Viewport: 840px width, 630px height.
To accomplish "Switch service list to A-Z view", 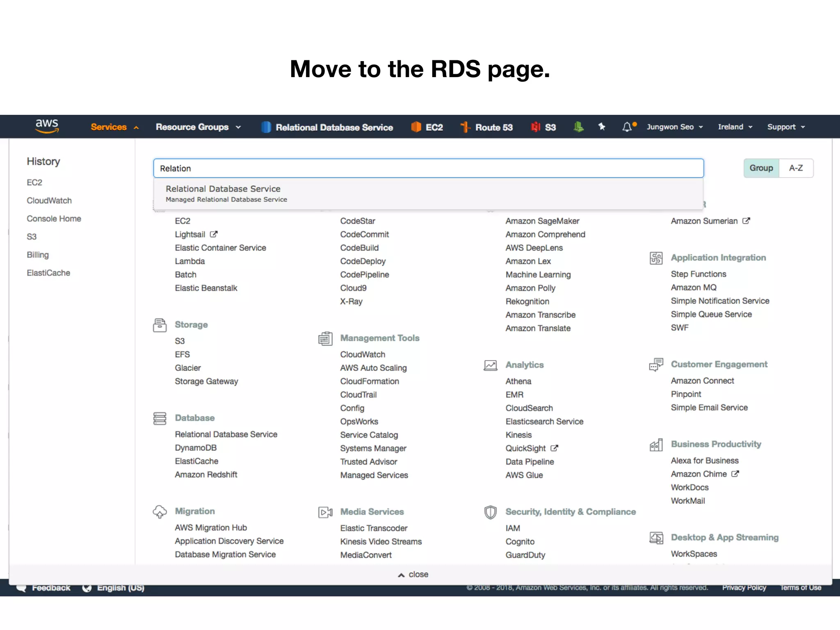I will tap(796, 168).
